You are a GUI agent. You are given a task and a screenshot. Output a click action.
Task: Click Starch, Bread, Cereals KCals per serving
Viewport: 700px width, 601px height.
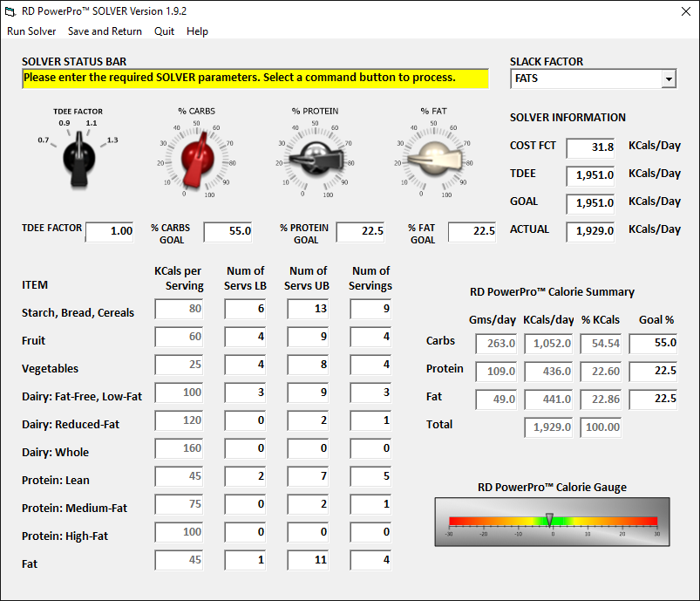coord(179,309)
